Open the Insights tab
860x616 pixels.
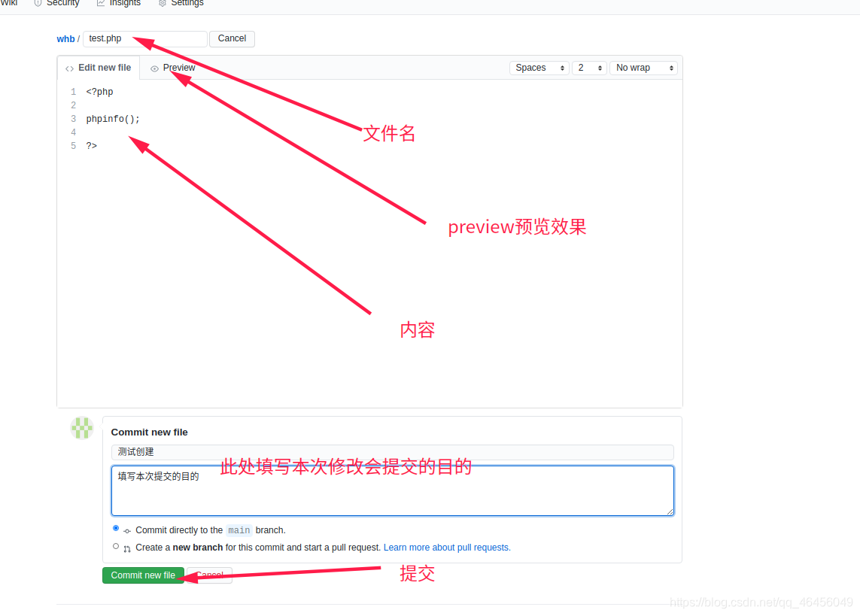coord(118,3)
